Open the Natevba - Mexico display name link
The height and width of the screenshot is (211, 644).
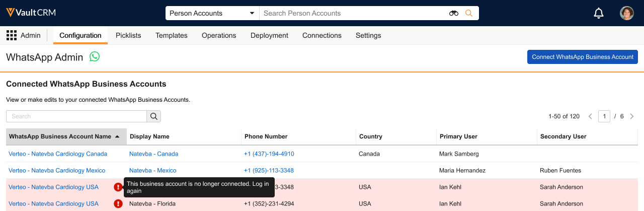click(x=152, y=170)
